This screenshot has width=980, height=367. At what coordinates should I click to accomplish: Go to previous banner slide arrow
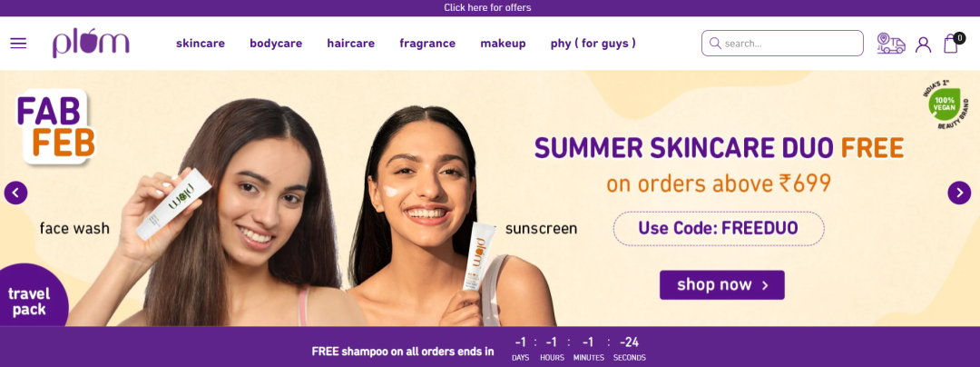coord(15,193)
